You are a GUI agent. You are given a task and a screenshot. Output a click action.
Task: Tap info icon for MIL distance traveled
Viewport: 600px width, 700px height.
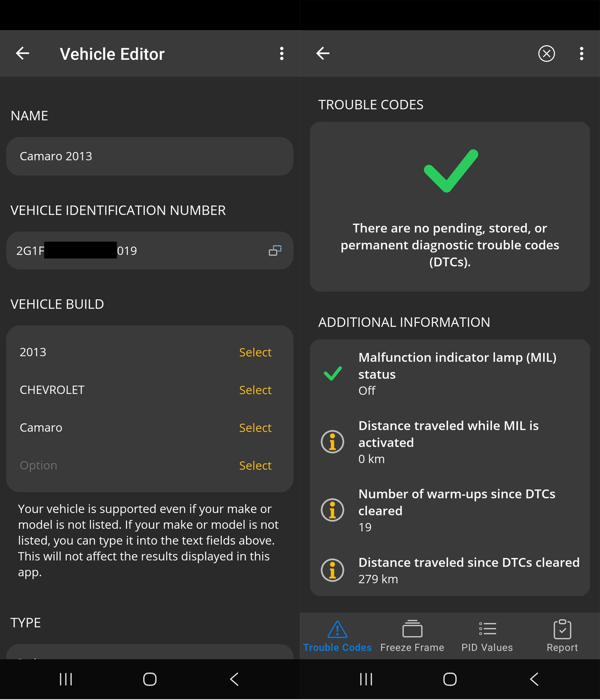click(x=333, y=442)
